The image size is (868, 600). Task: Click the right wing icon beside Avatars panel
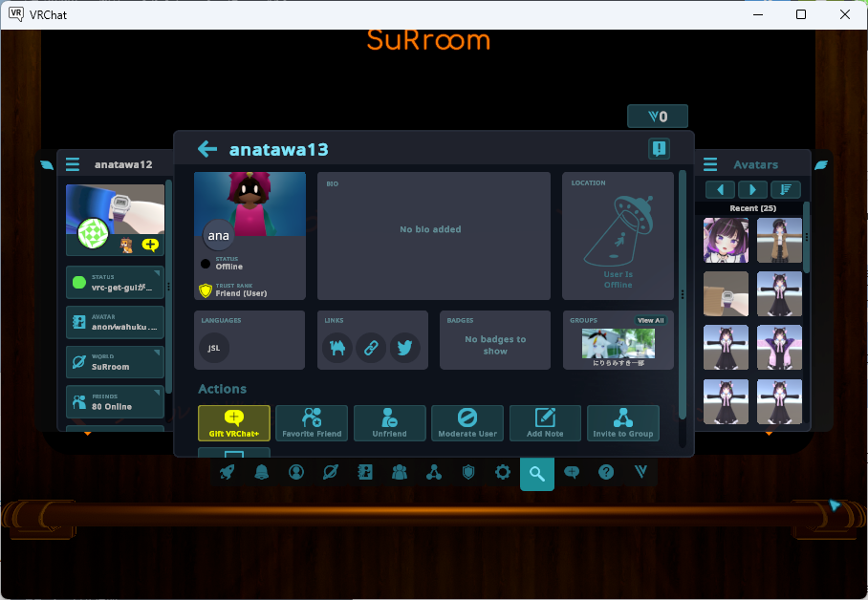(821, 164)
